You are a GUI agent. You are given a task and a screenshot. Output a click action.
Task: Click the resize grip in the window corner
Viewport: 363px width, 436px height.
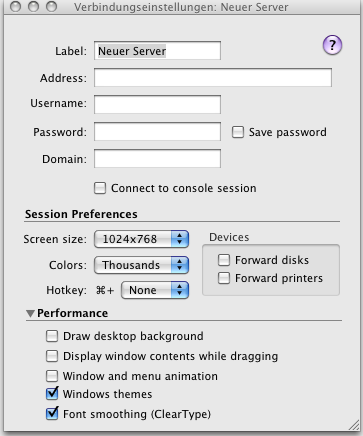[354, 426]
